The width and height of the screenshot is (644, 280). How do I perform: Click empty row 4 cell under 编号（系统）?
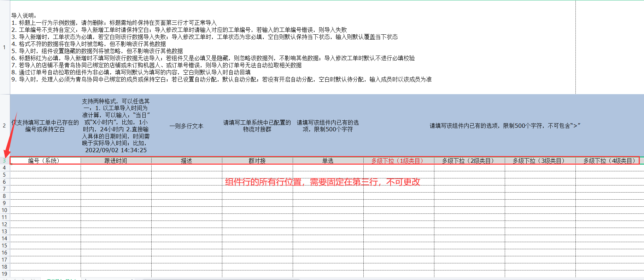tap(45, 168)
